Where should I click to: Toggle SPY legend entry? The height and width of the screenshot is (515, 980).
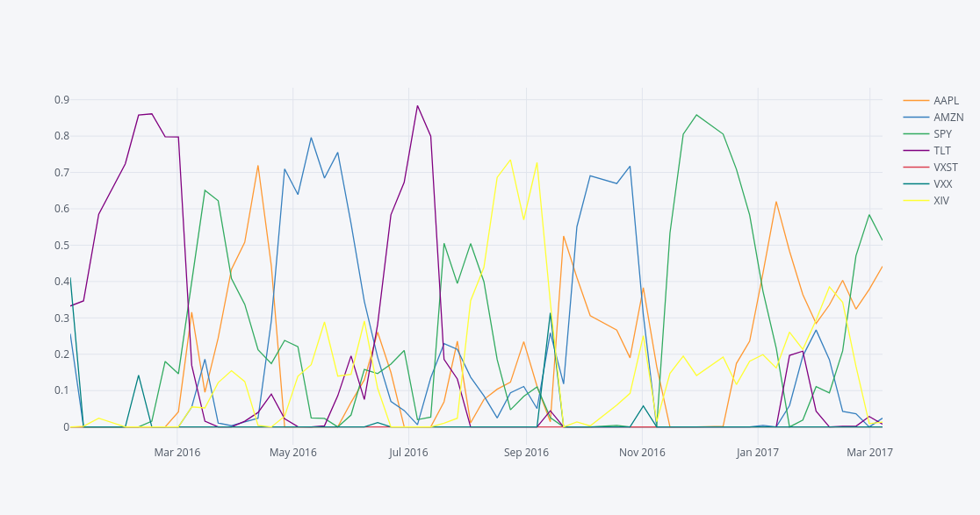point(942,133)
